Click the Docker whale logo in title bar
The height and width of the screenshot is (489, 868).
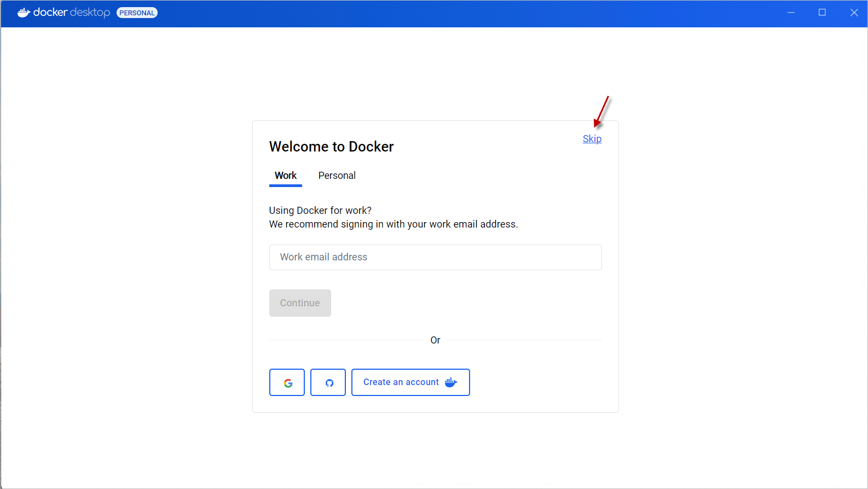click(x=24, y=13)
